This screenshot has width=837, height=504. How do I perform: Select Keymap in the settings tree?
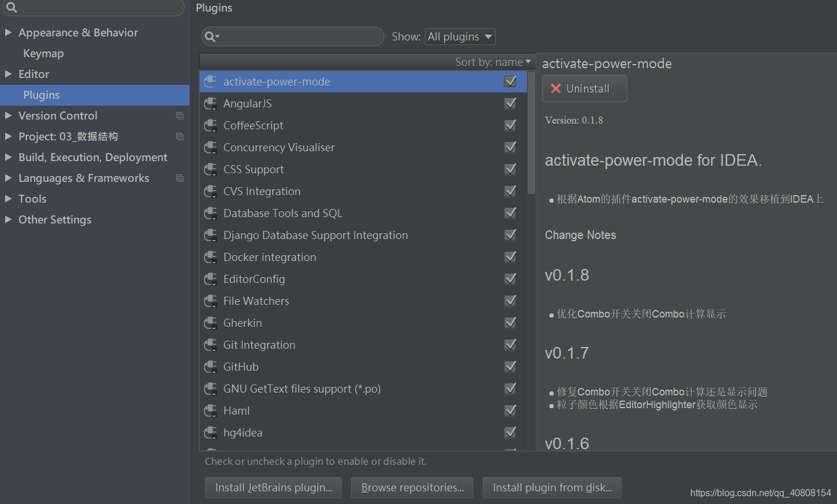point(43,53)
